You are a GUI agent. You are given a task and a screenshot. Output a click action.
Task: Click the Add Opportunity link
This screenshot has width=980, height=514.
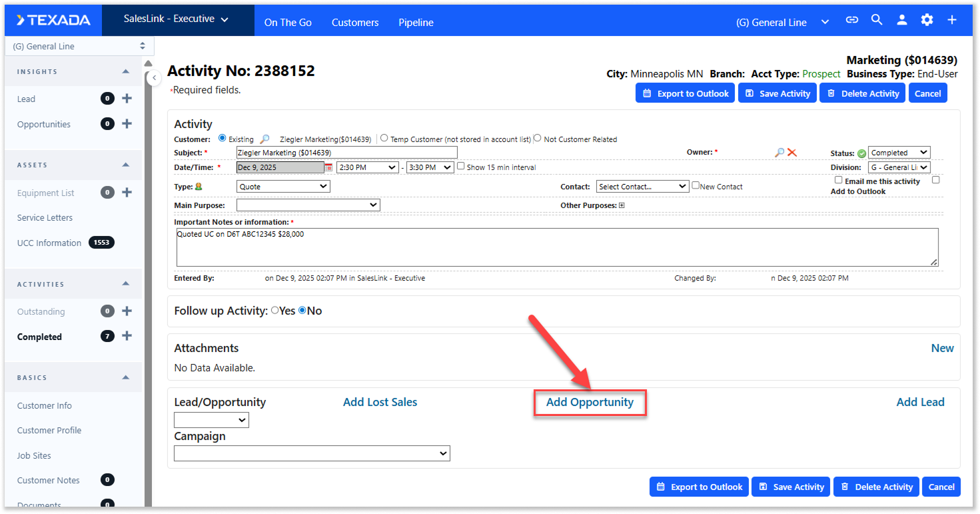590,402
